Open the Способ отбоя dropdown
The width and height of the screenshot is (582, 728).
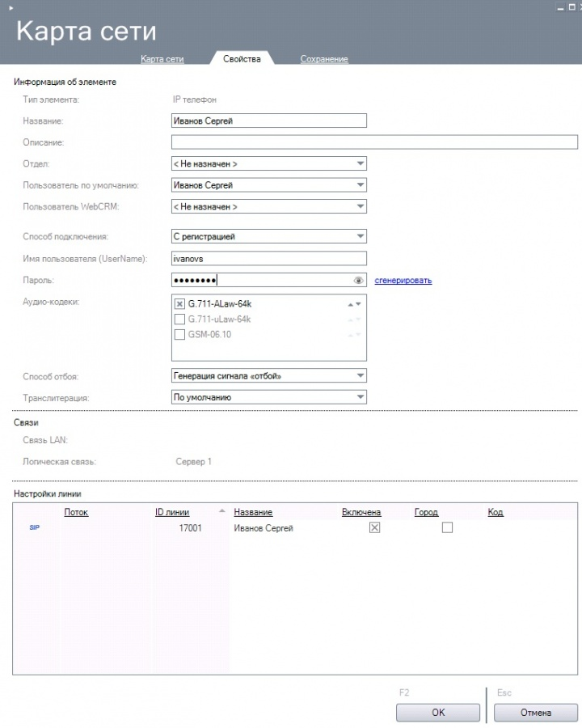[361, 376]
